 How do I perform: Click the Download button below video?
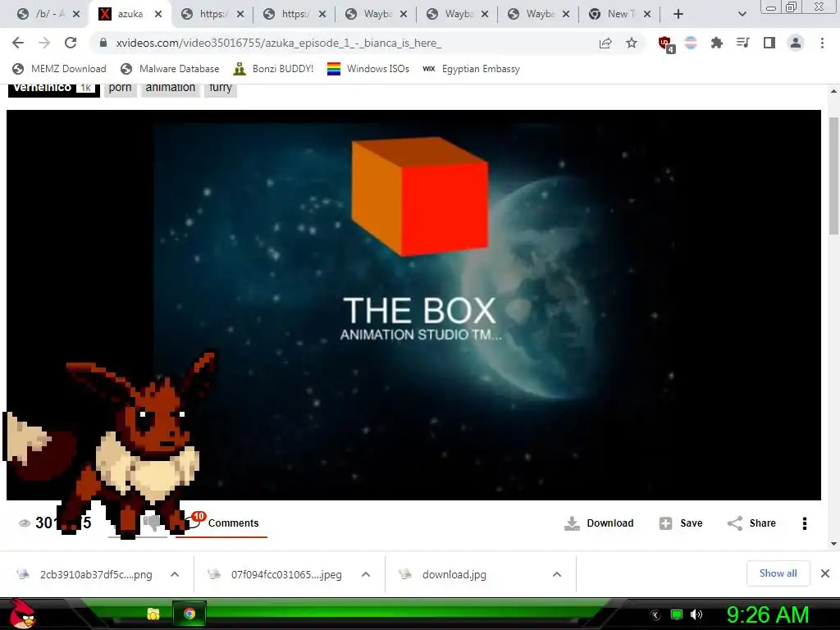[x=599, y=523]
